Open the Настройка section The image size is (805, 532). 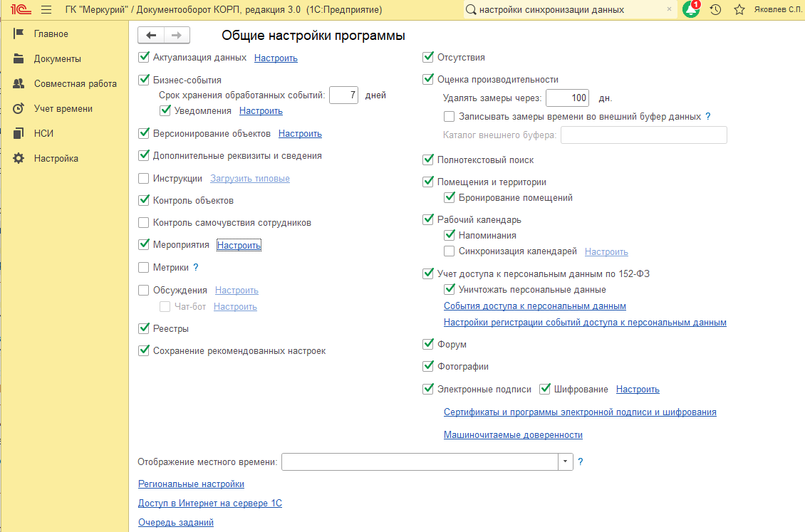click(56, 159)
